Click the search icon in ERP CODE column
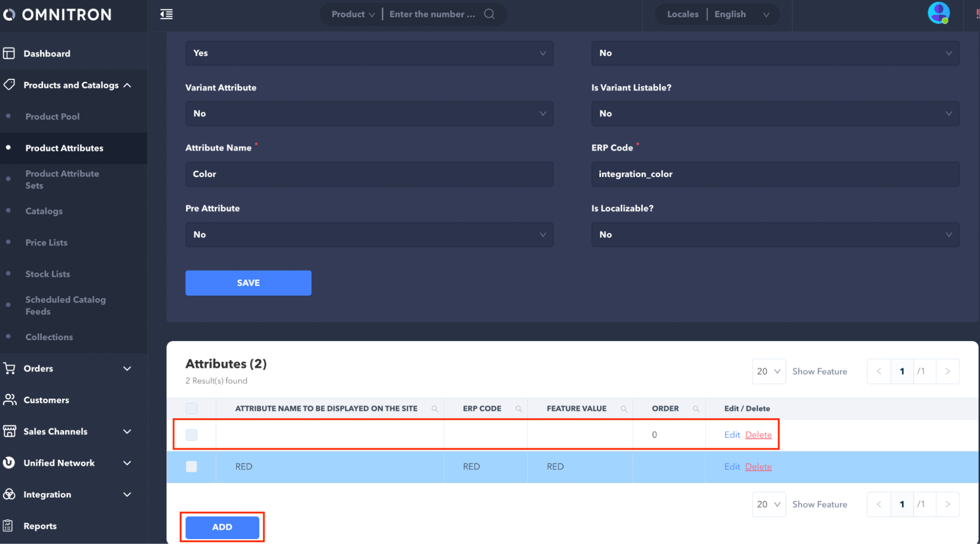This screenshot has width=980, height=544. 519,409
